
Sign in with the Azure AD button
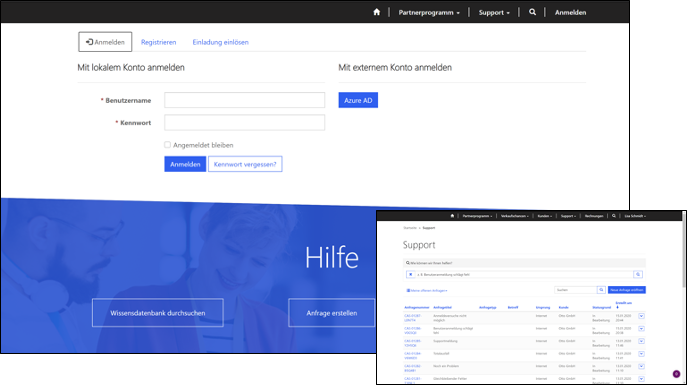tap(358, 100)
